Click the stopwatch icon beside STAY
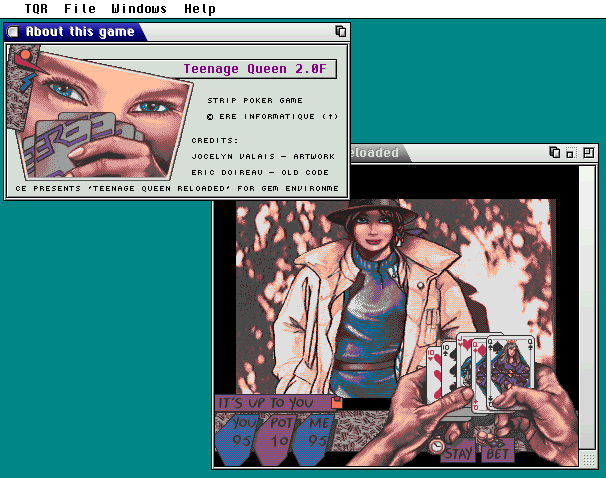Viewport: 606px width, 478px height. [436, 445]
